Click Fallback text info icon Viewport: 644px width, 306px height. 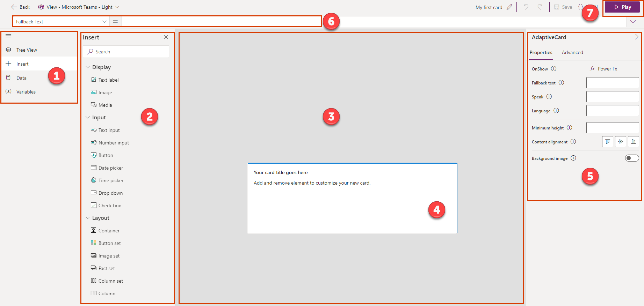point(562,83)
